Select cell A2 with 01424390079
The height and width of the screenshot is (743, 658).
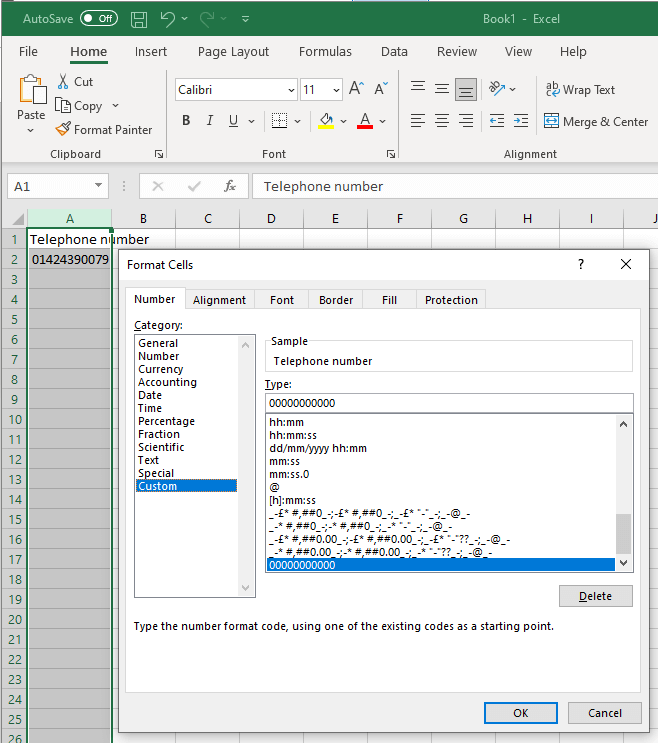tap(70, 260)
